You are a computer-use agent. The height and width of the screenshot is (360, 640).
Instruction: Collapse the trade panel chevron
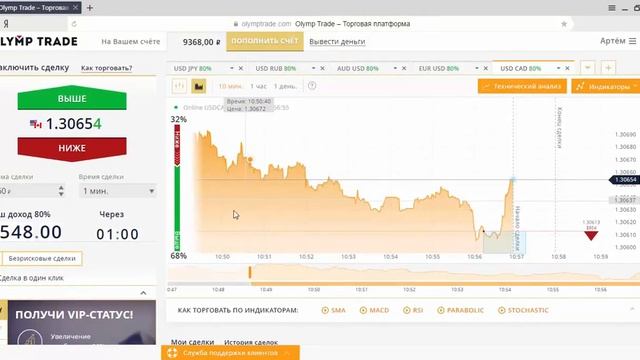(143, 293)
